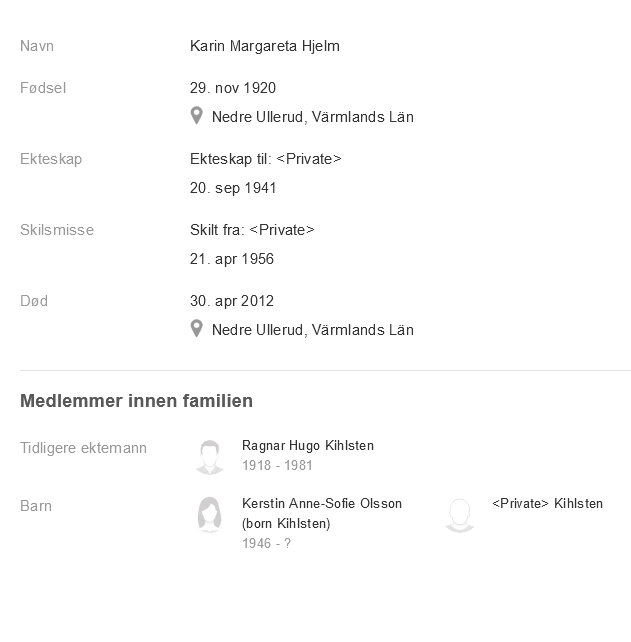Screen dimensions: 631x642
Task: Click Ragnar Hugo Kihlsten's male avatar icon
Action: (209, 456)
